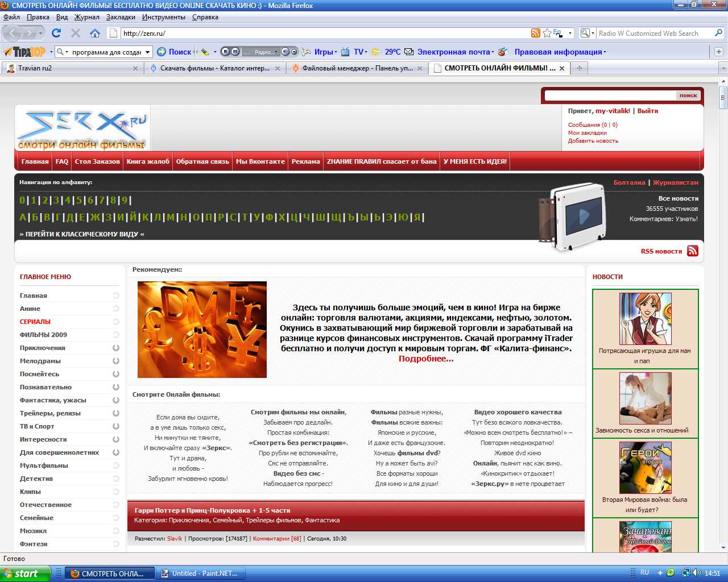Click the RSS feed icon in address bar
The height and width of the screenshot is (582, 728).
click(535, 33)
